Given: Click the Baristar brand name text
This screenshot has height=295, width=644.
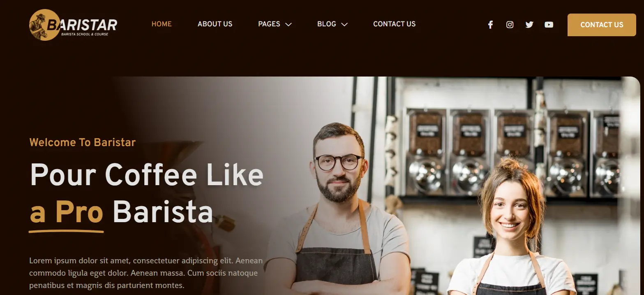Looking at the screenshot, I should coord(82,25).
